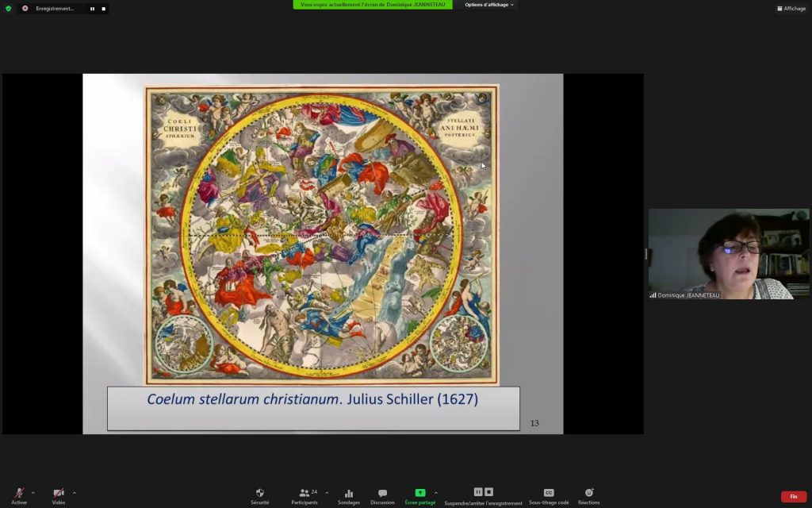Open the Sondages polls
Image resolution: width=812 pixels, height=508 pixels.
(349, 496)
